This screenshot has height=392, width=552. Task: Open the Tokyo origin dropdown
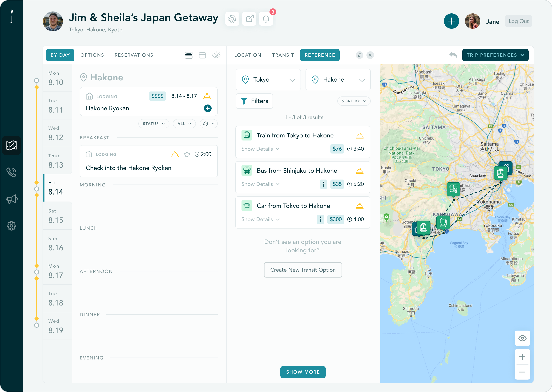coord(268,80)
